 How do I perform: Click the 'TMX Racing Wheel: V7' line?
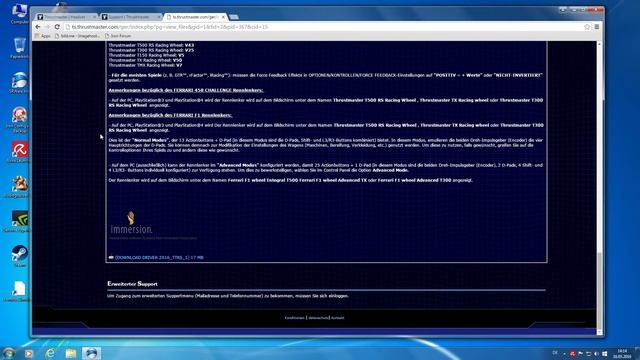tap(145, 65)
